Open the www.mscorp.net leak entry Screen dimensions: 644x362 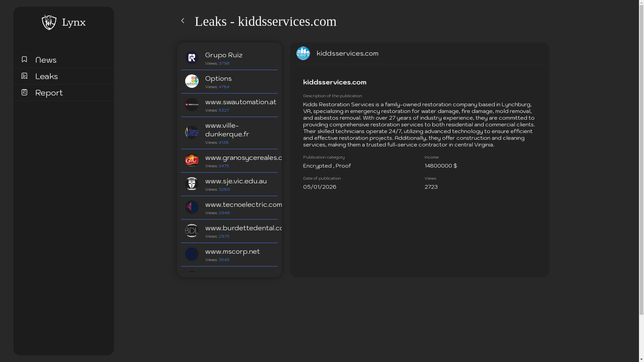(232, 252)
